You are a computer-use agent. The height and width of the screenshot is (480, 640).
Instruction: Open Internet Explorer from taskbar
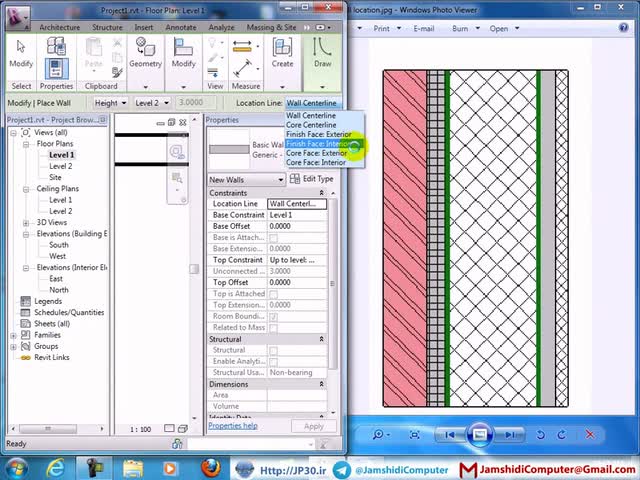coord(56,469)
